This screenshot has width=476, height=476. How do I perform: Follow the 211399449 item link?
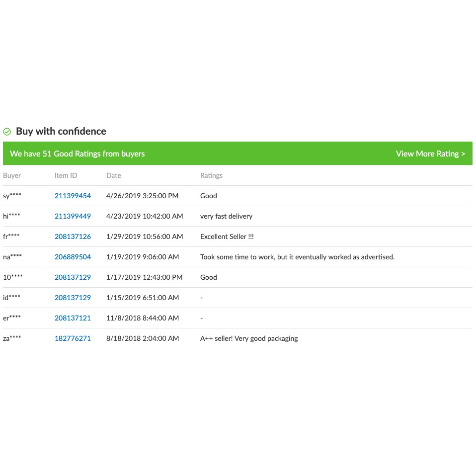[x=73, y=216]
